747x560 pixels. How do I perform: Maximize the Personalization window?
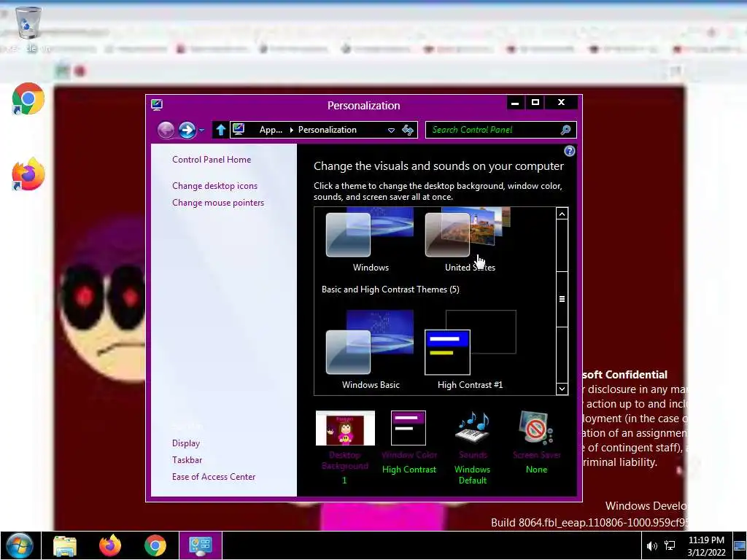tap(535, 102)
